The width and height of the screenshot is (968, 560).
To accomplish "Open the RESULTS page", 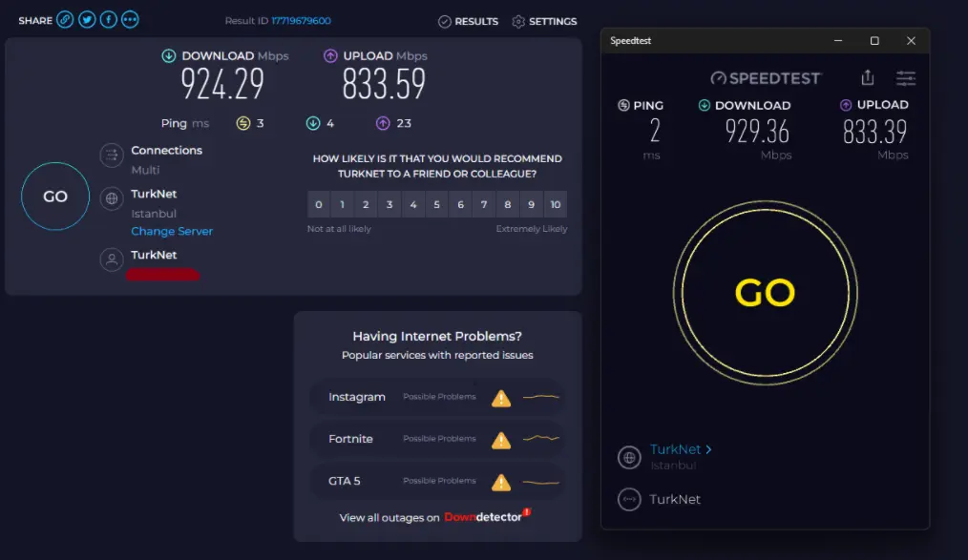I will coord(469,22).
